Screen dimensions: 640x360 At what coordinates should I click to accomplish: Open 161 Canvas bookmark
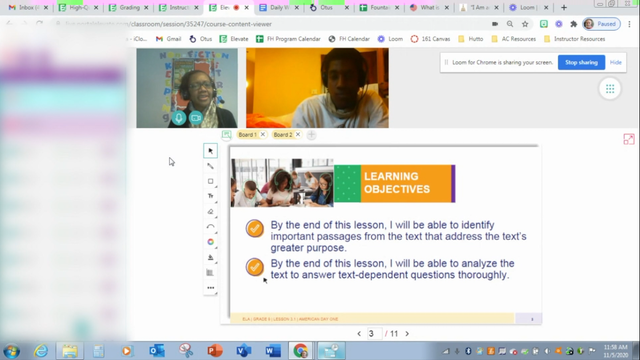click(x=430, y=39)
